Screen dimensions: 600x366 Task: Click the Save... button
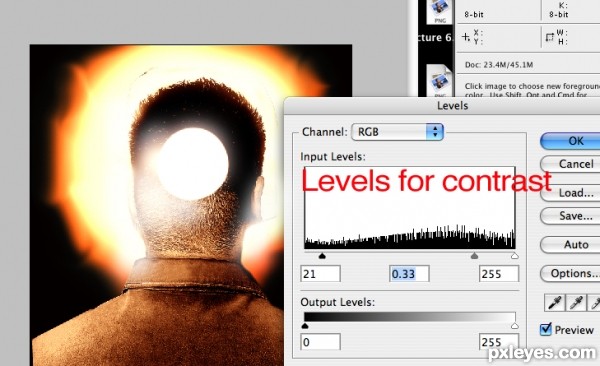[x=570, y=216]
